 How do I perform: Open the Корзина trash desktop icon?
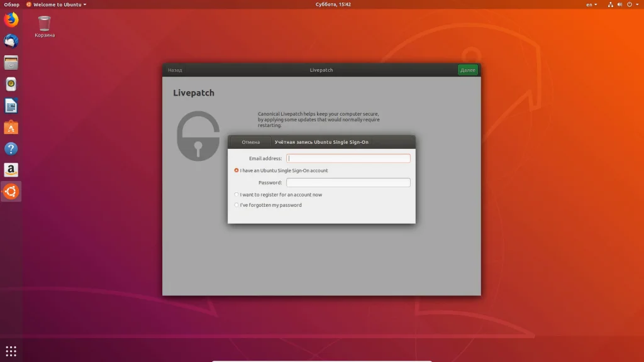(45, 26)
